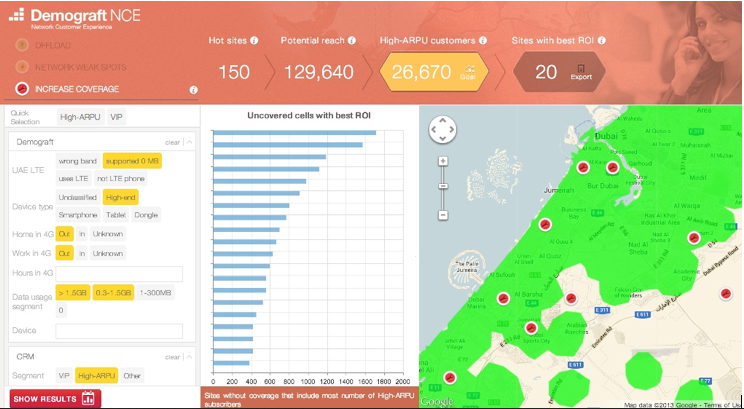Screen dimensions: 744x409
Task: Click the Device input field
Action: (119, 331)
